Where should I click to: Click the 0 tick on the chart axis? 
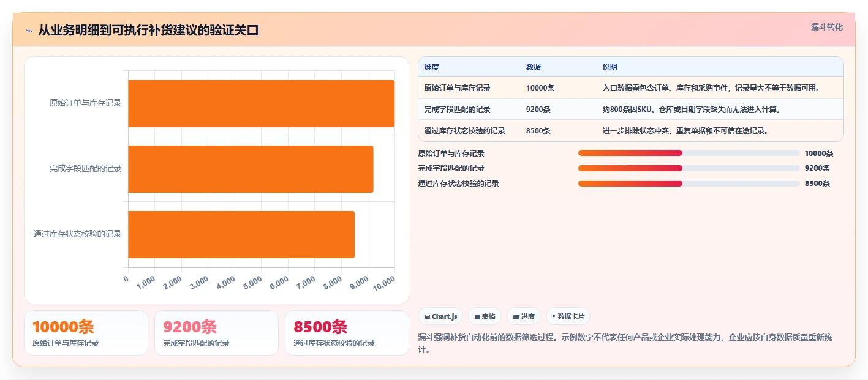point(126,279)
